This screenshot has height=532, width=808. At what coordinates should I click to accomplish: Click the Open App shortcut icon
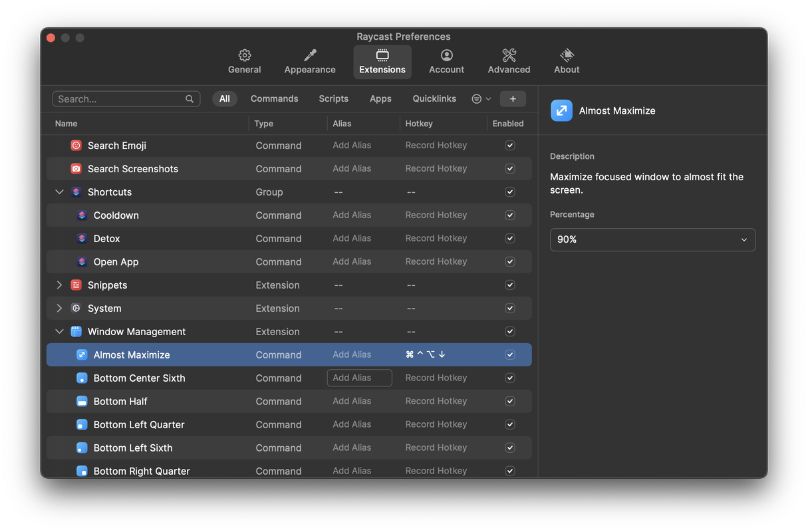(x=82, y=261)
